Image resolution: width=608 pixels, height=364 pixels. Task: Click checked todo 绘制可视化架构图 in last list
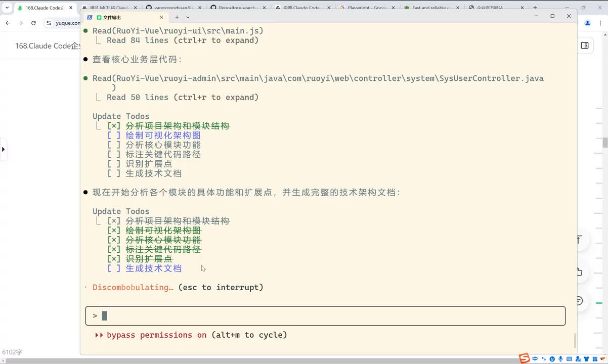(x=163, y=231)
